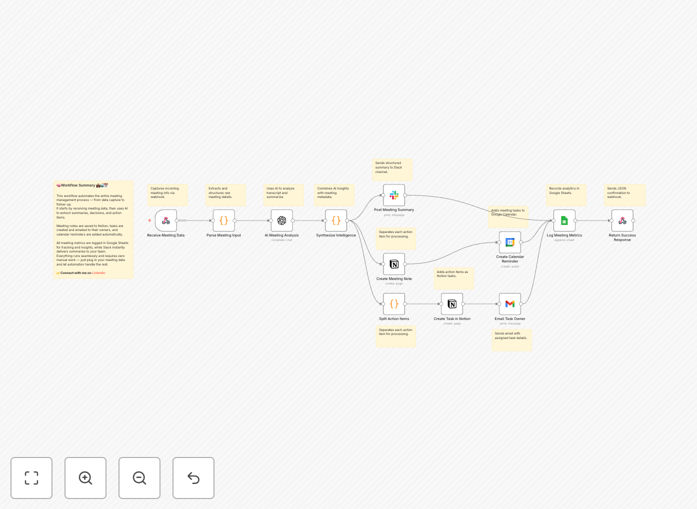Click the 'Synthesize Intelligence' node label
Screen dimensions: 697x509
pyautogui.click(x=336, y=235)
